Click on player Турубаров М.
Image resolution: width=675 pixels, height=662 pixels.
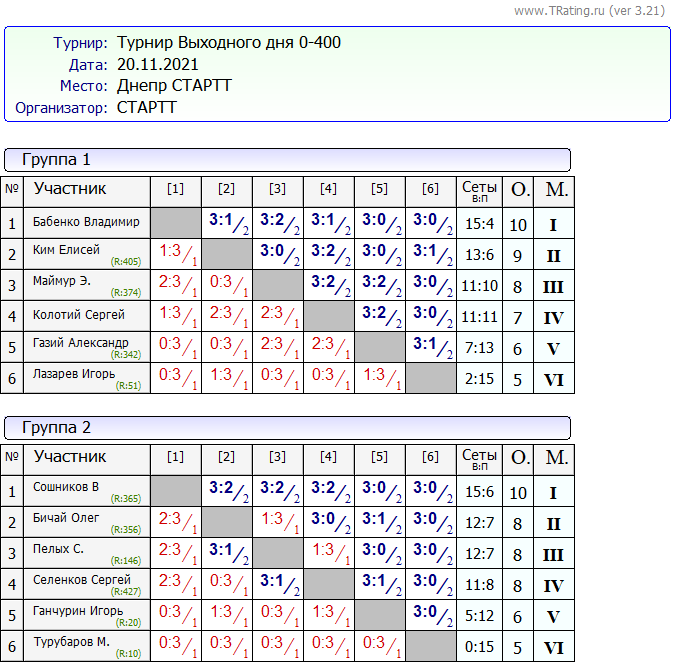click(x=71, y=642)
